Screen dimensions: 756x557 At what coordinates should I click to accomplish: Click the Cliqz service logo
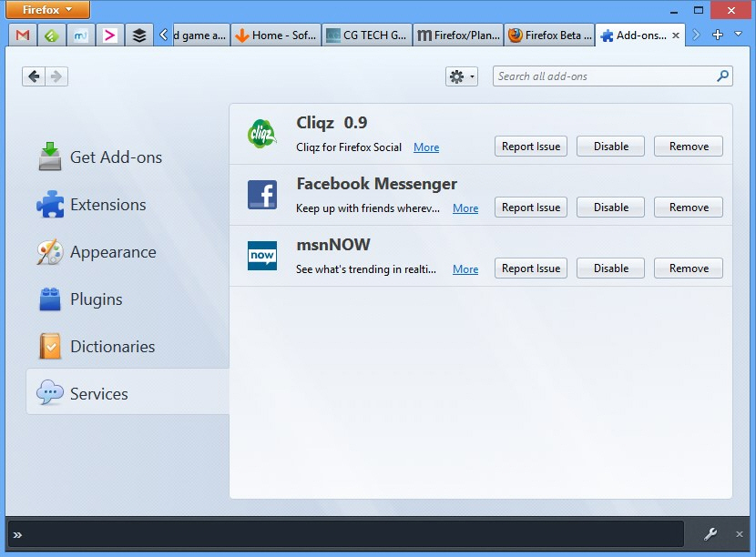(261, 134)
